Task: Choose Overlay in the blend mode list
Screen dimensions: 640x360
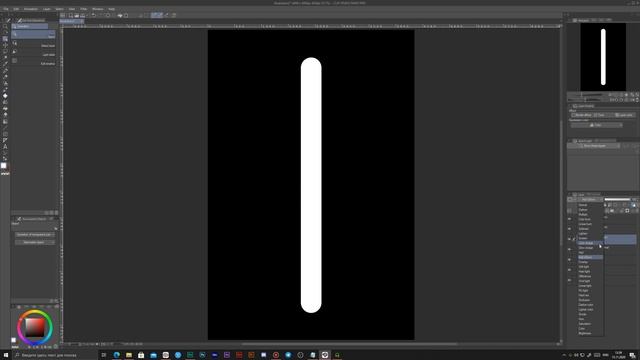Action: coord(590,262)
